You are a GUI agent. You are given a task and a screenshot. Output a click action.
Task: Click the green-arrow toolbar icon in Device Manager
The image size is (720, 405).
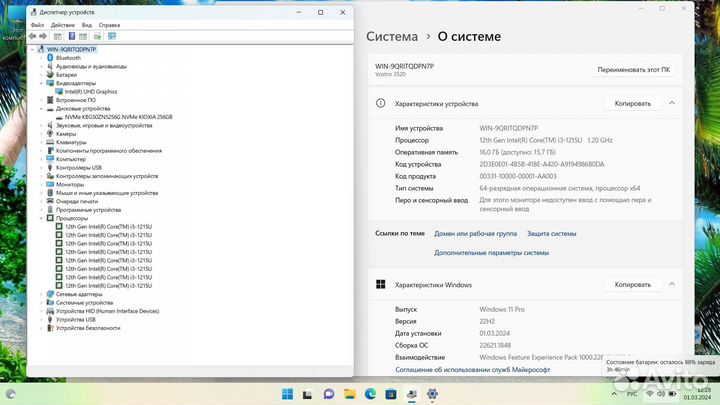pos(97,36)
